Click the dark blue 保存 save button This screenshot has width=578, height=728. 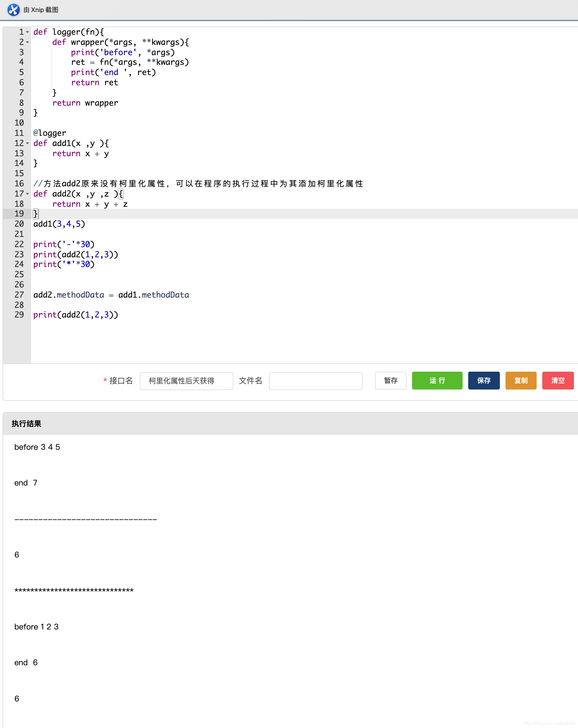click(484, 381)
